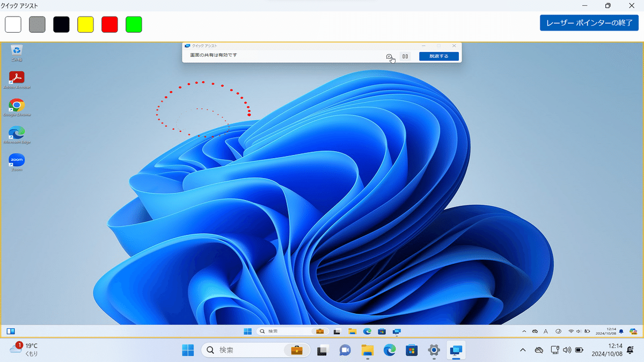Screen dimensions: 644x362
Task: Open network icon in local system tray
Action: click(555, 350)
